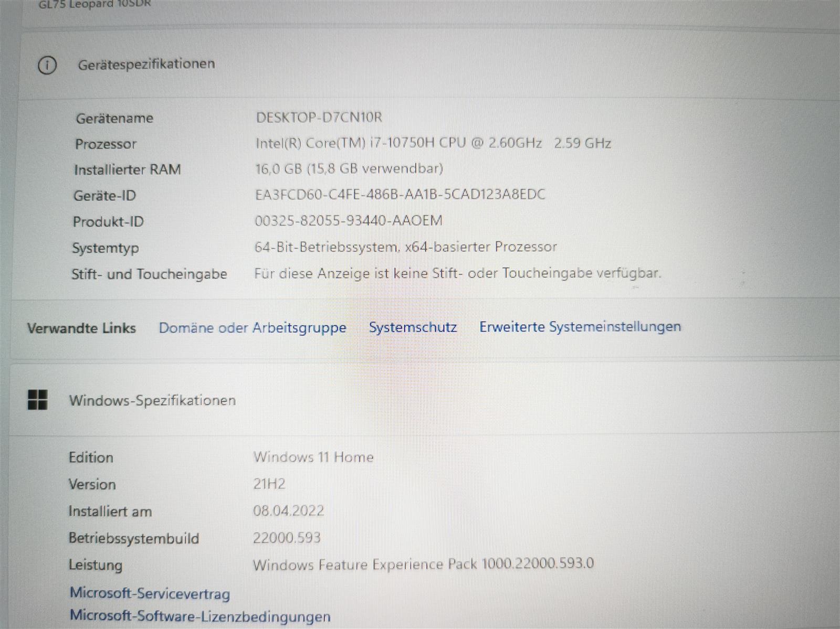The width and height of the screenshot is (840, 629).
Task: Click the Geräte-ID value starting with EA3FCD60
Action: (400, 195)
